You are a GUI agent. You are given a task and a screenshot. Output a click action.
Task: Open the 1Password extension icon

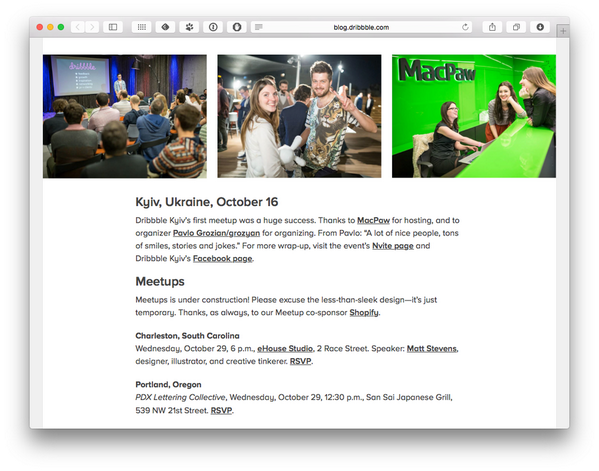point(213,27)
